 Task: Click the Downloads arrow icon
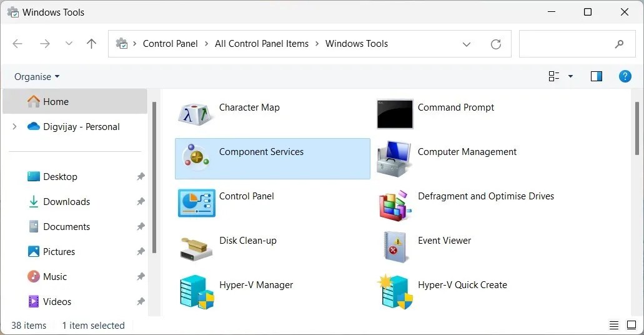point(33,201)
